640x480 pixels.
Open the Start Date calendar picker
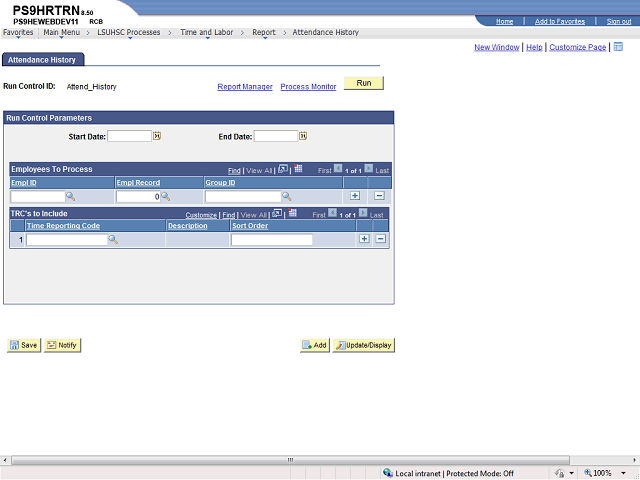[157, 136]
